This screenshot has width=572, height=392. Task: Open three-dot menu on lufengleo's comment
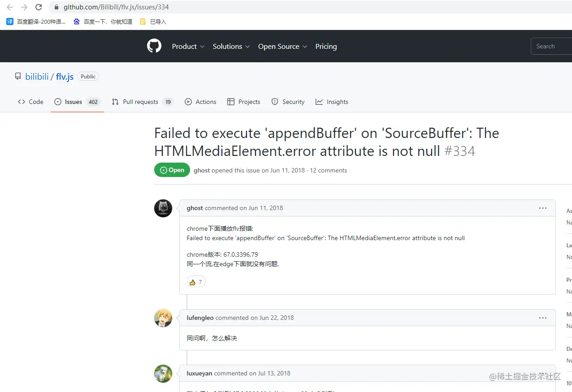(543, 318)
